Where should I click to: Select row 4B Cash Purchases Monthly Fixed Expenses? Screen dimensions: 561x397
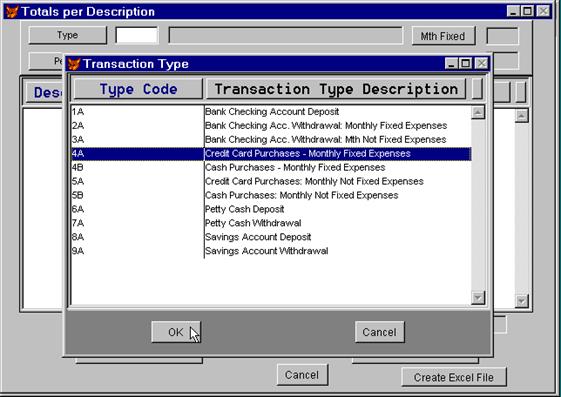[x=271, y=167]
